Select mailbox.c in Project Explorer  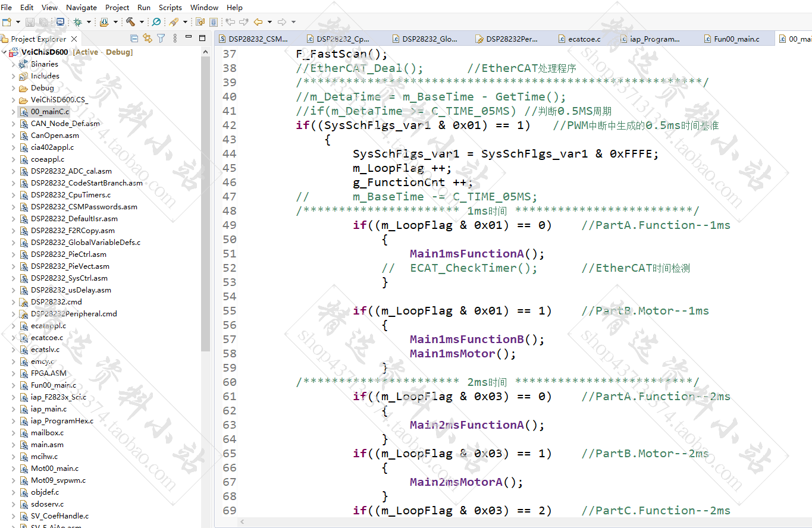click(47, 433)
